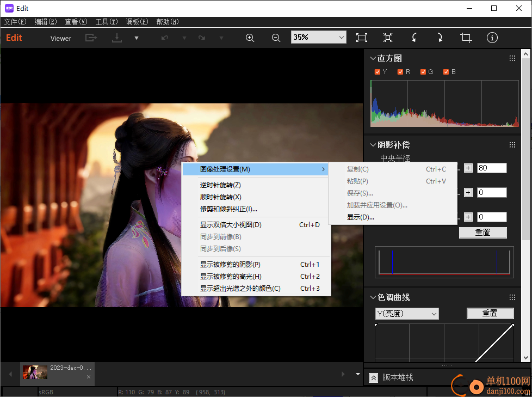Viewport: 532px width, 397px height.
Task: Click the plus stepper beside value 80
Action: point(468,168)
